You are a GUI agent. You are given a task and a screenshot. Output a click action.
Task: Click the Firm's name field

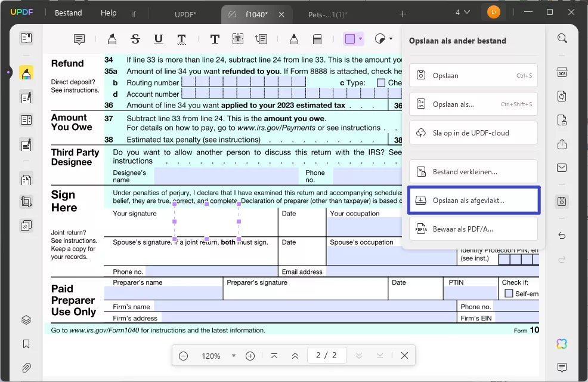tap(305, 307)
